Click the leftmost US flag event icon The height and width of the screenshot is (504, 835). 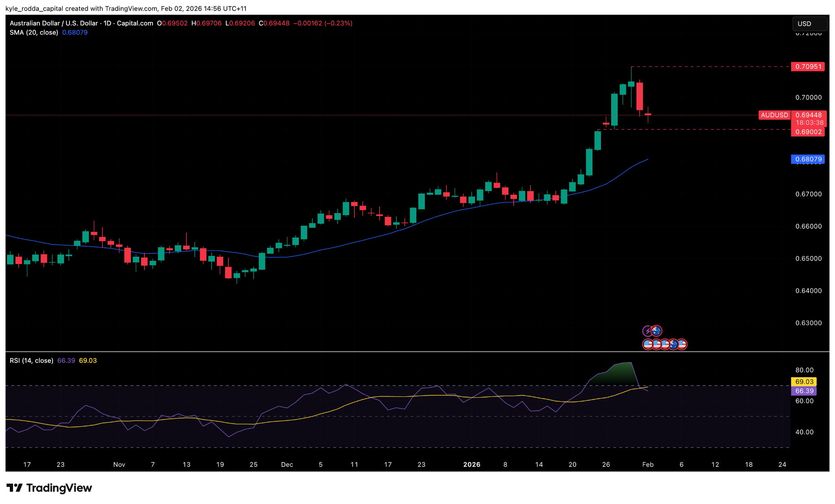click(x=648, y=344)
